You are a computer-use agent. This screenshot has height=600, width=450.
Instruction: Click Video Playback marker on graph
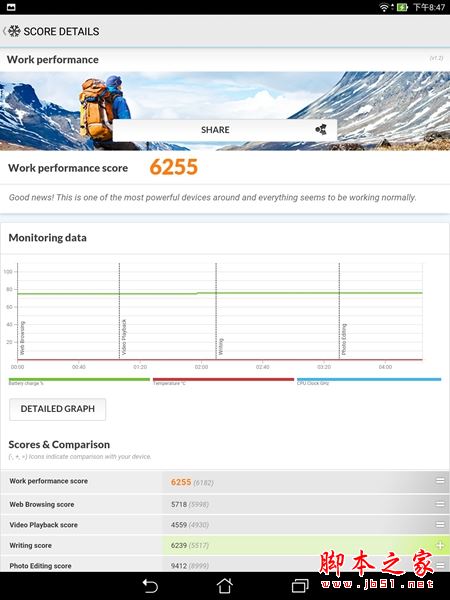click(x=123, y=337)
